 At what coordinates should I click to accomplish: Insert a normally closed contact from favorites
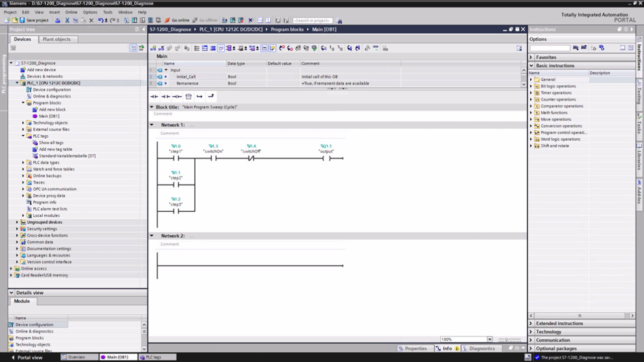(x=166, y=96)
